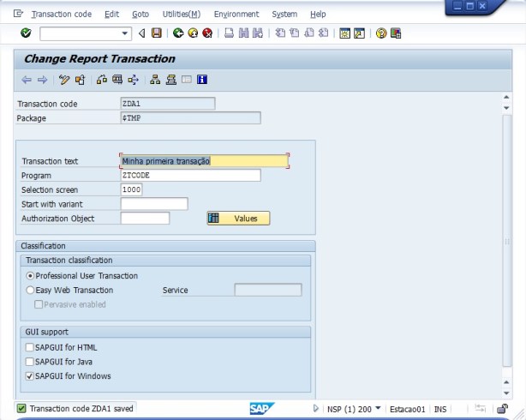Click the Transaction code ZDA1 field
Viewport: 526px width, 420px height.
[x=168, y=104]
